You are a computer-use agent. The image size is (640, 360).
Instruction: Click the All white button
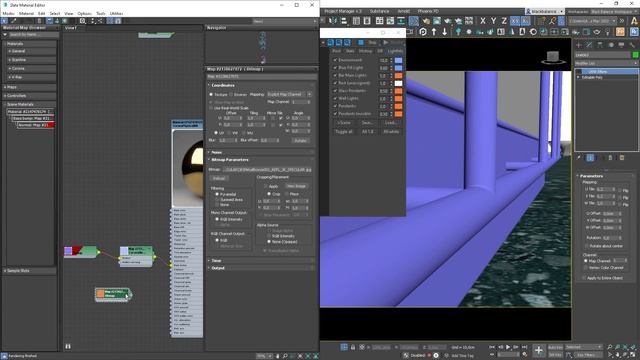click(391, 132)
